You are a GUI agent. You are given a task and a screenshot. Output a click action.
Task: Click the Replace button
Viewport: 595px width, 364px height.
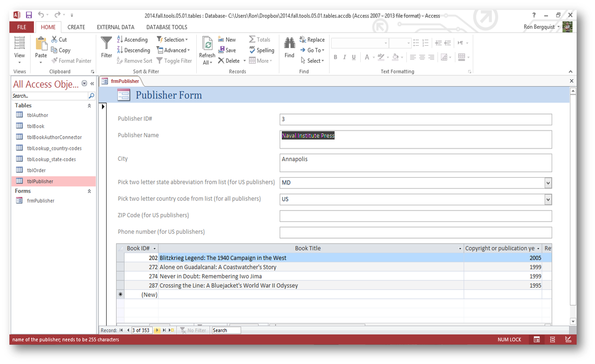[x=312, y=39]
